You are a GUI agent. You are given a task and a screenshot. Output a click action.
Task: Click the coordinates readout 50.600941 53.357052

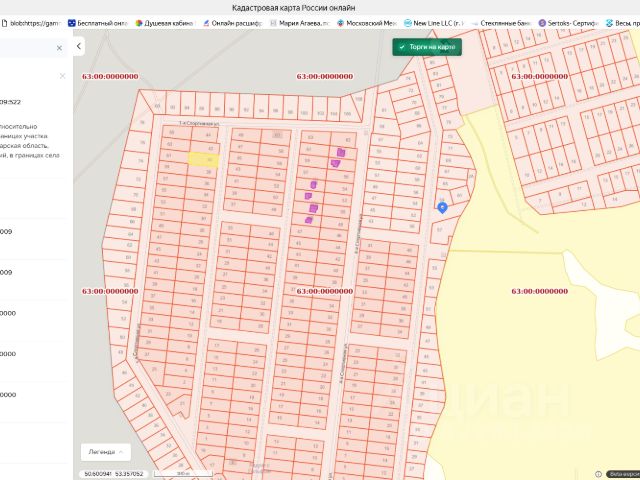pos(114,473)
